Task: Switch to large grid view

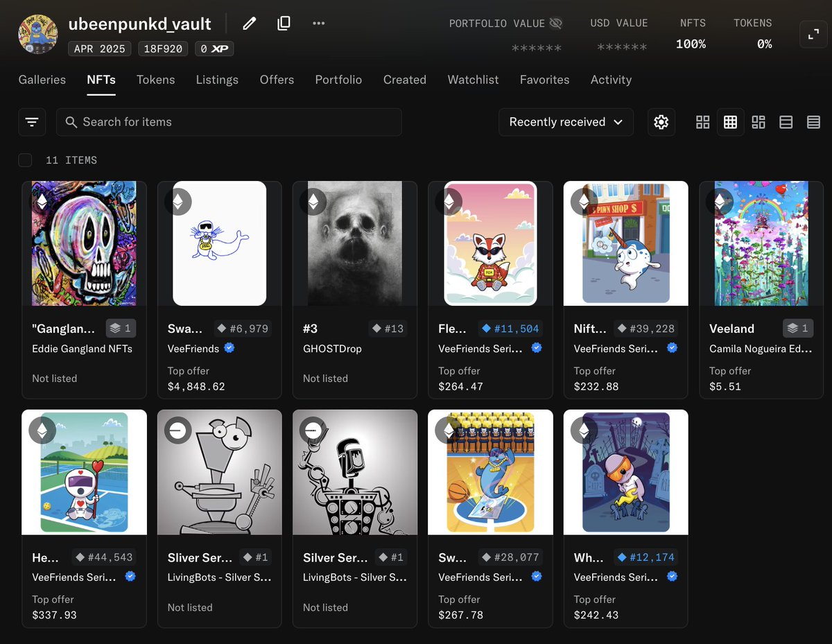Action: (703, 122)
